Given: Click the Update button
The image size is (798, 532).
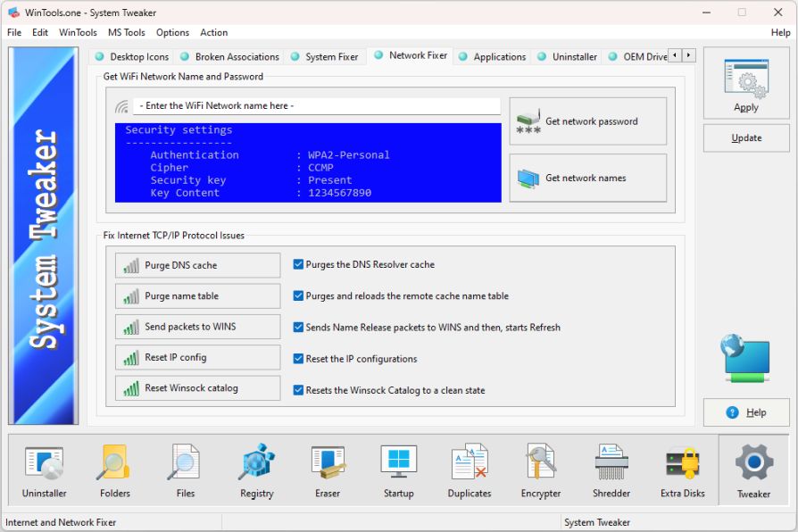Looking at the screenshot, I should (x=746, y=138).
